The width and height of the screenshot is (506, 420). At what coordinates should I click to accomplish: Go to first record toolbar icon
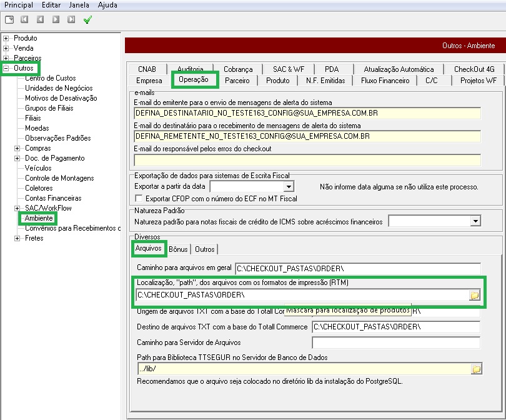point(24,19)
